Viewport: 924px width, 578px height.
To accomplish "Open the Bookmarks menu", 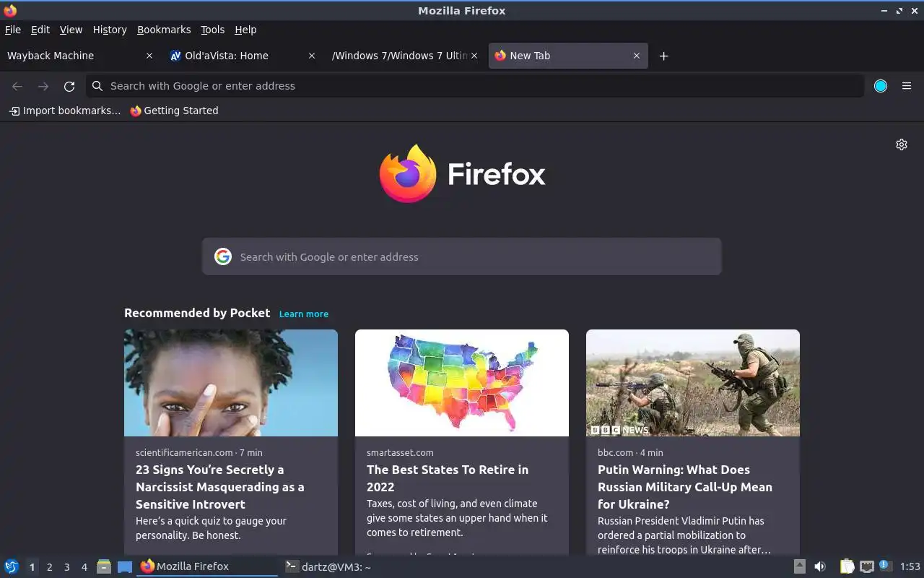I will [x=164, y=30].
